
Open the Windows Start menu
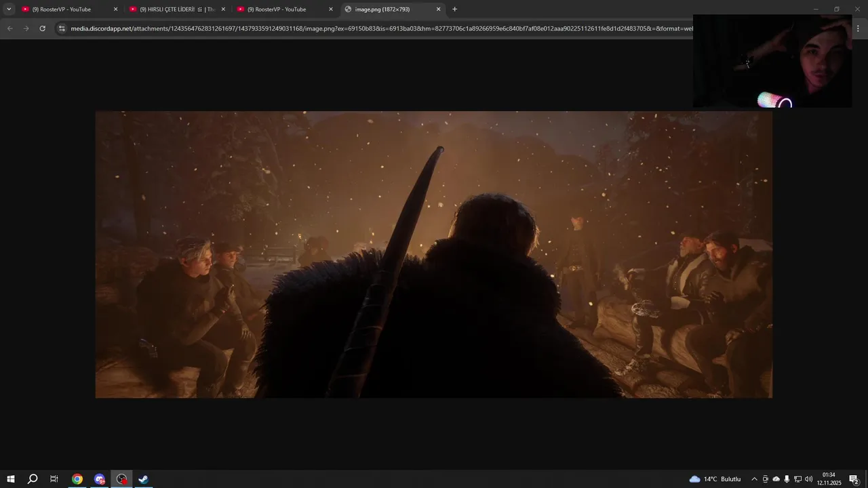(x=11, y=479)
